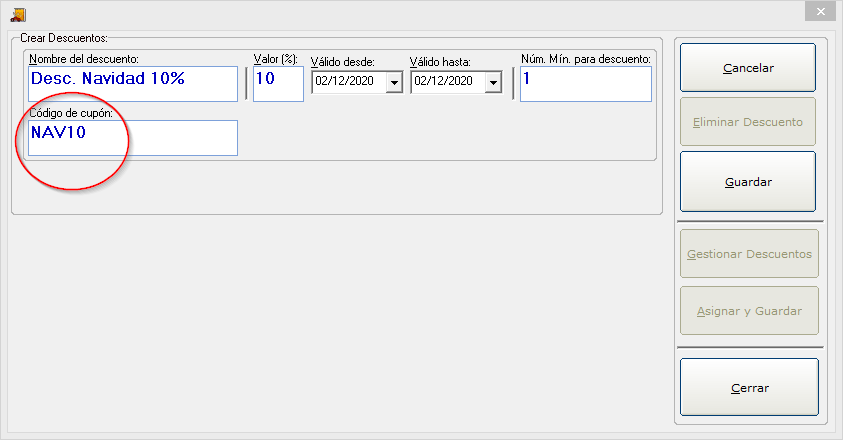The width and height of the screenshot is (843, 440).
Task: Select the Válido hasta date text
Action: [x=446, y=82]
